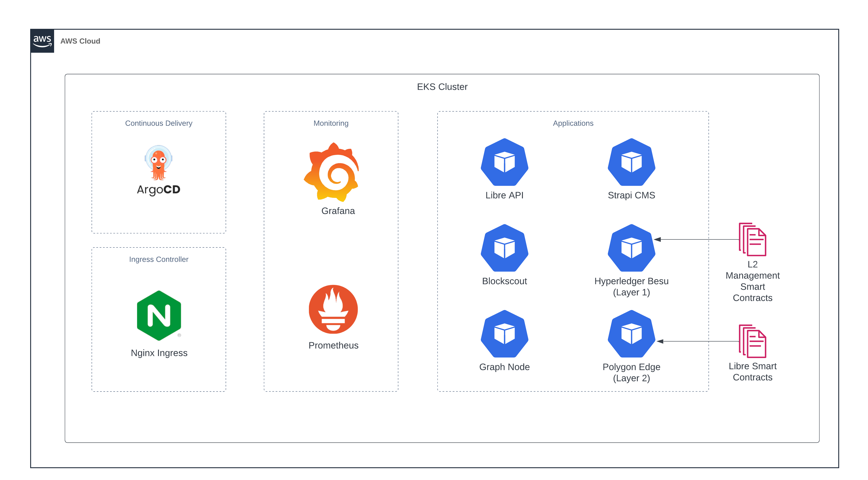
Task: Click the Hyperledger Besu pod icon
Action: click(x=631, y=248)
